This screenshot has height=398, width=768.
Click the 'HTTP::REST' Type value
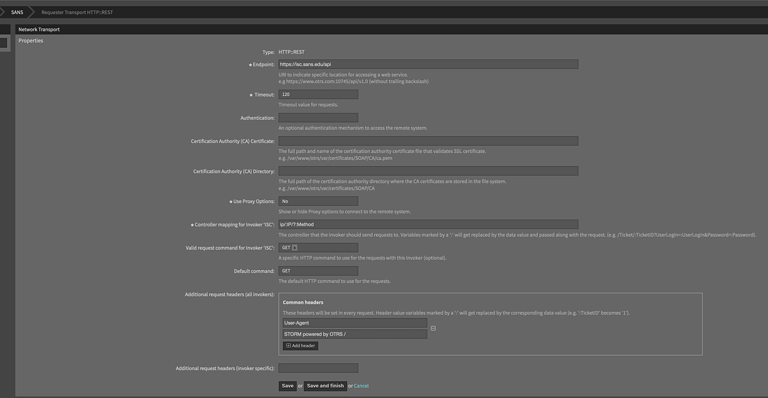click(x=291, y=52)
